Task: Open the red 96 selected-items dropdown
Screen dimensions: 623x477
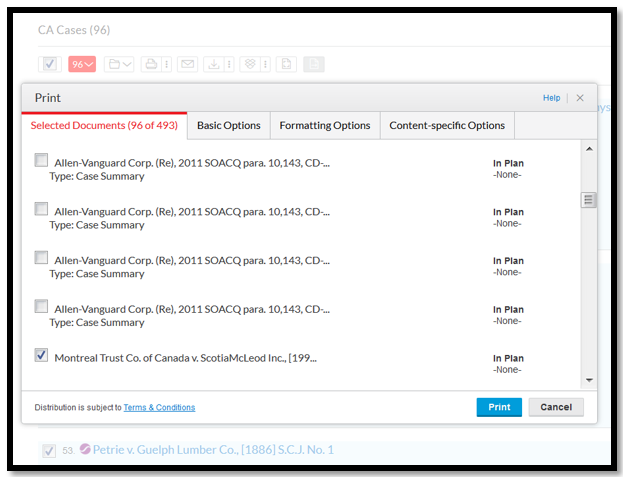Action: pos(82,64)
